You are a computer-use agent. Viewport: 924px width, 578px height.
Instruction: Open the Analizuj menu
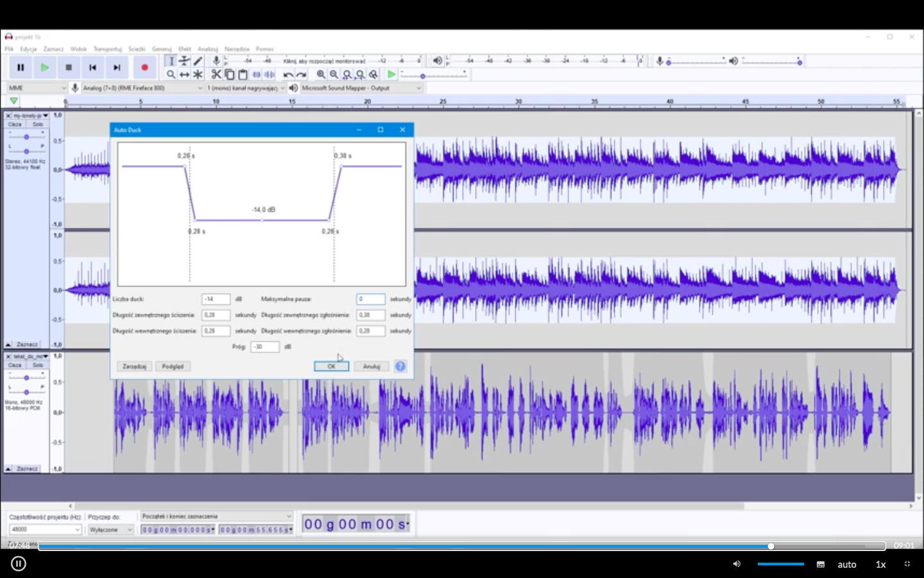[x=208, y=49]
